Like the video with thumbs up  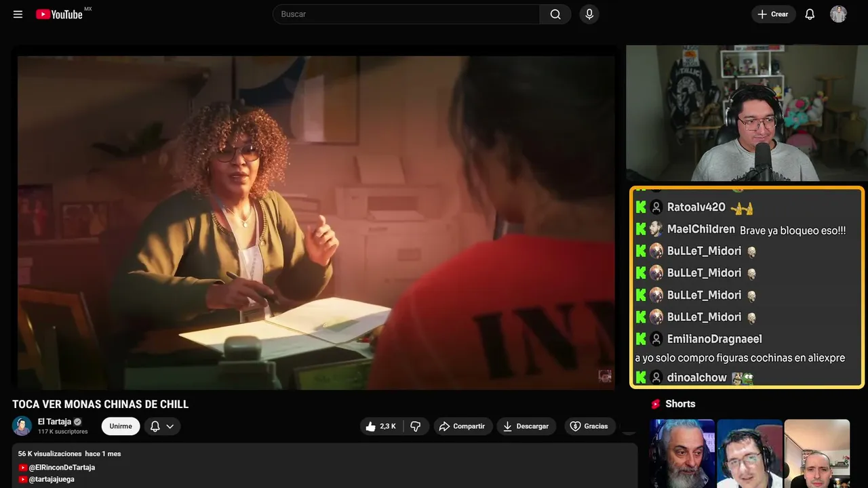382,426
